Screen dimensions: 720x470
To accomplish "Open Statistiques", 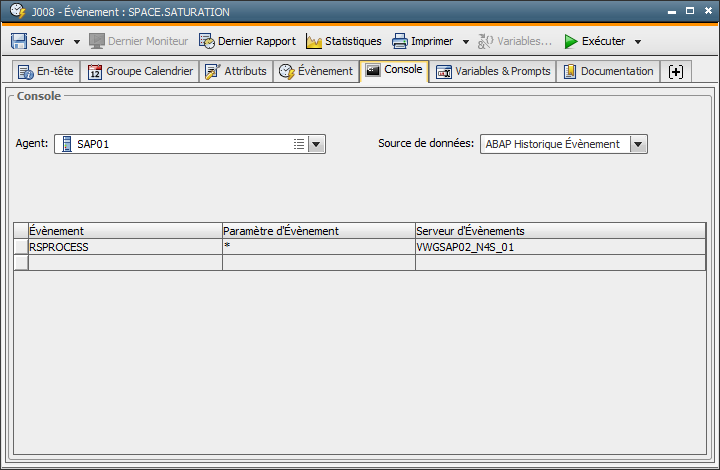I will 343,41.
